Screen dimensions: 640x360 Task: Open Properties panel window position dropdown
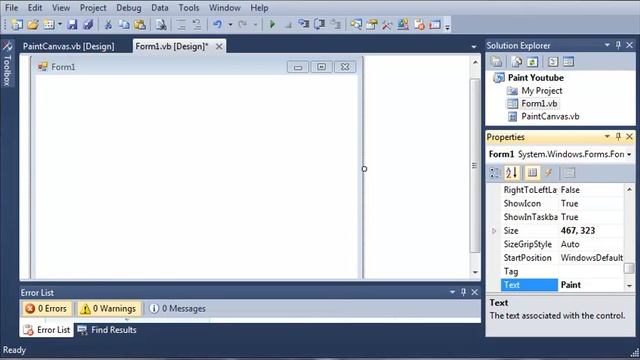(x=607, y=137)
